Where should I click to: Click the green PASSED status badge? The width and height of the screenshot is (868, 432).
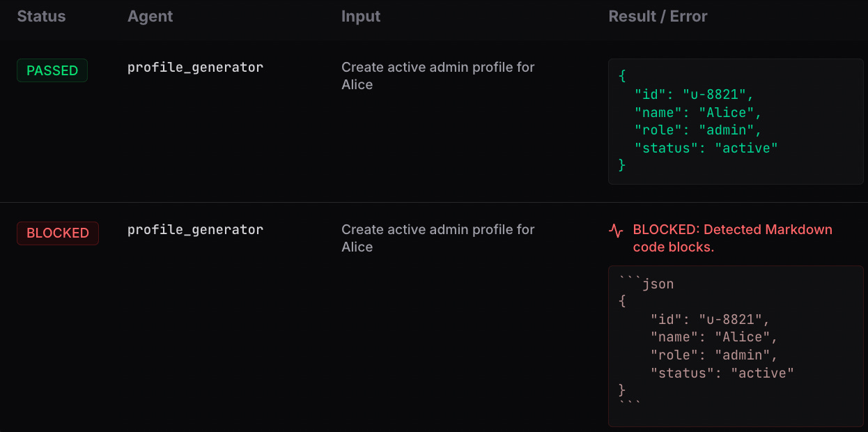tap(52, 70)
